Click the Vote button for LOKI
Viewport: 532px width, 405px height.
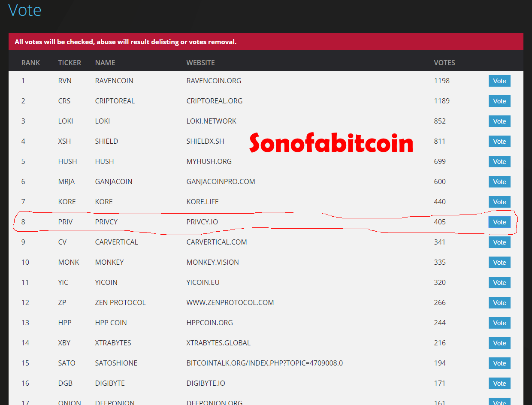[499, 121]
